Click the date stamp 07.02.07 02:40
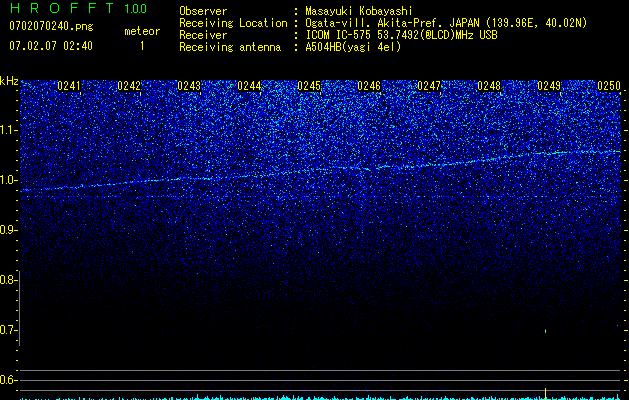The width and height of the screenshot is (629, 400). pyautogui.click(x=51, y=46)
